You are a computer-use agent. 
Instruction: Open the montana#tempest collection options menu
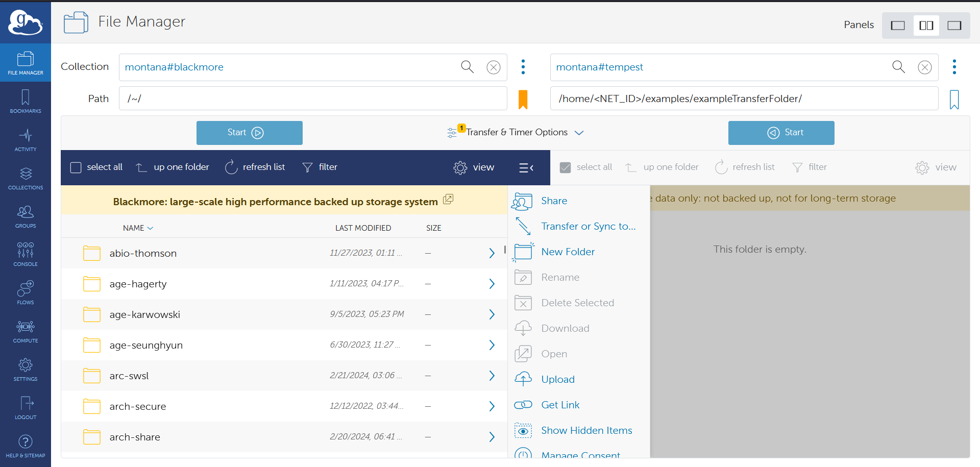[x=954, y=67]
